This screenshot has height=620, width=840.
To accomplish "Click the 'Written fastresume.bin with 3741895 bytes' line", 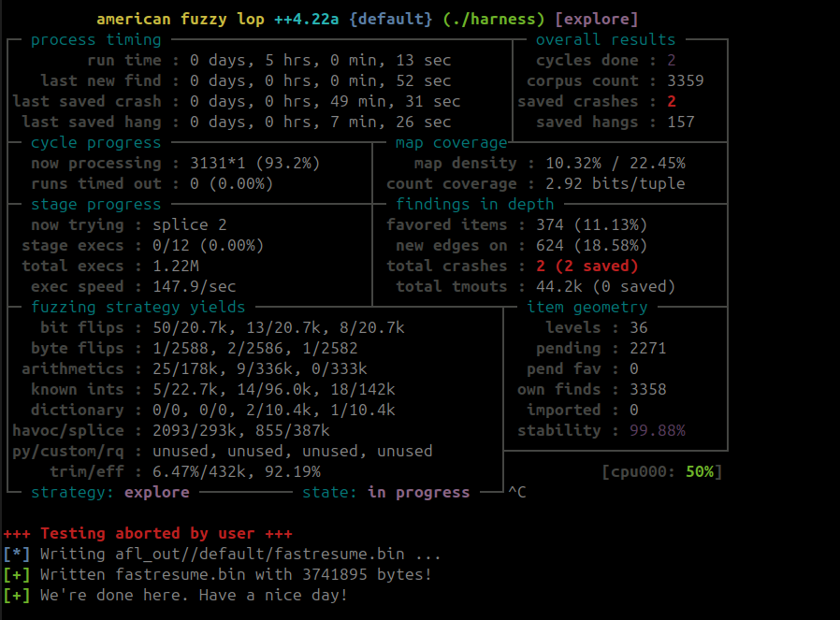I will pos(217,575).
